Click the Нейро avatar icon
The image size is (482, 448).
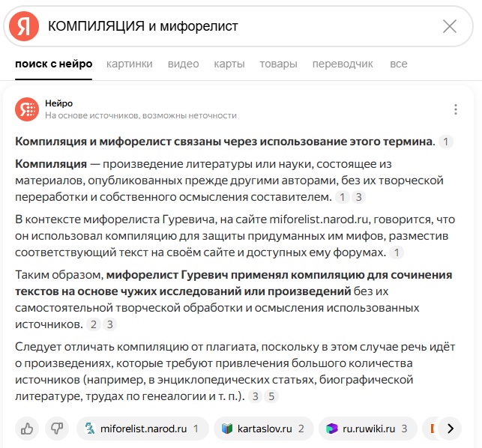coord(27,109)
